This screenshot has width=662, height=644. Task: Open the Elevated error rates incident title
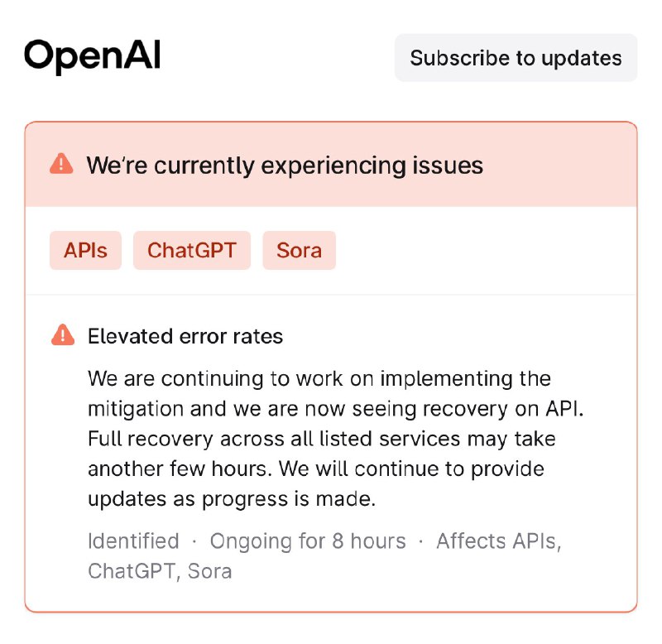[185, 337]
